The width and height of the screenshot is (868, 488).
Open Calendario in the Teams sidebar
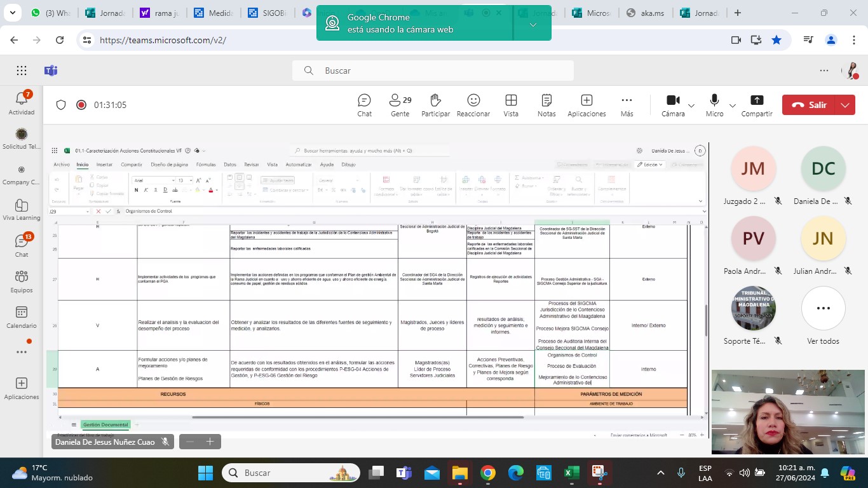(x=22, y=317)
